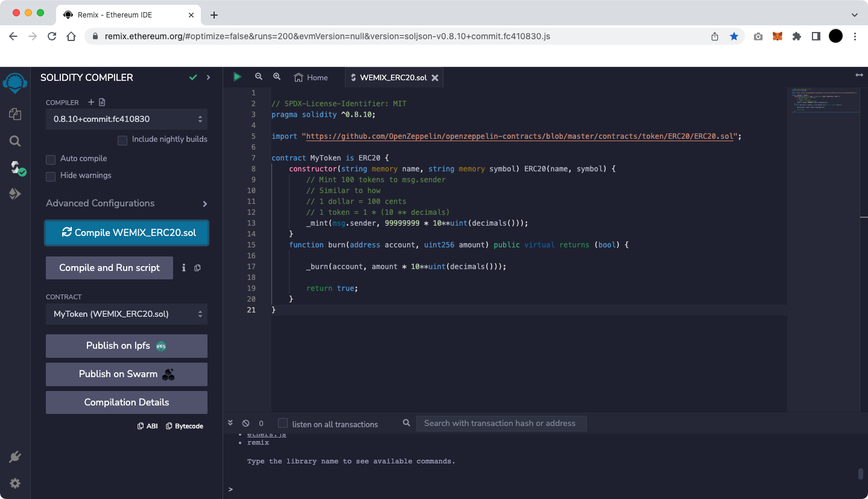
Task: Zoom out the editor font
Action: point(259,77)
